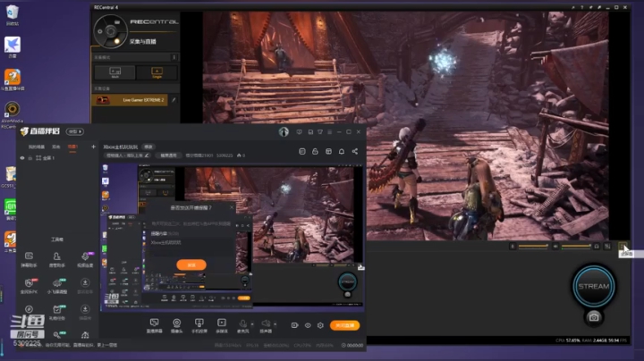Toggle lock icon of 全屏1 source
The height and width of the screenshot is (361, 644).
click(30, 158)
